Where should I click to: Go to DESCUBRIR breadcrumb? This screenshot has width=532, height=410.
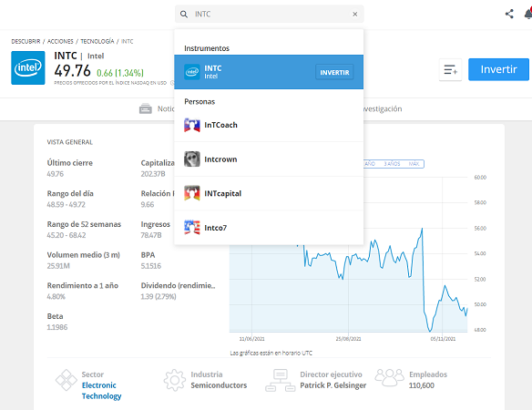click(x=26, y=41)
